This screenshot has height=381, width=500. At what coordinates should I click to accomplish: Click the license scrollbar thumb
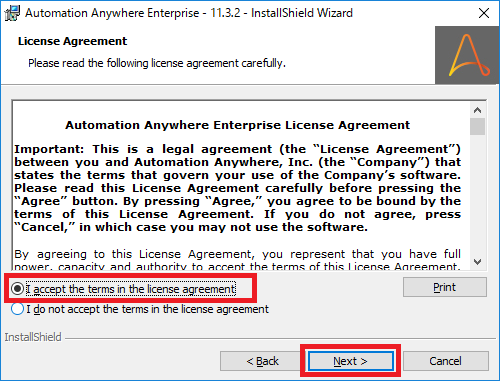(477, 127)
